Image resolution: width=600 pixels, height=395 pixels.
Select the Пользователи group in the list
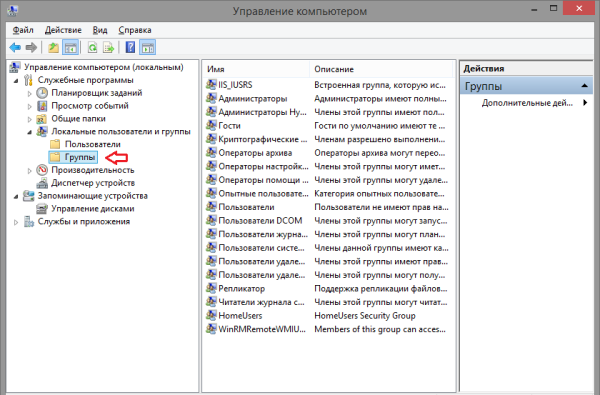click(246, 207)
